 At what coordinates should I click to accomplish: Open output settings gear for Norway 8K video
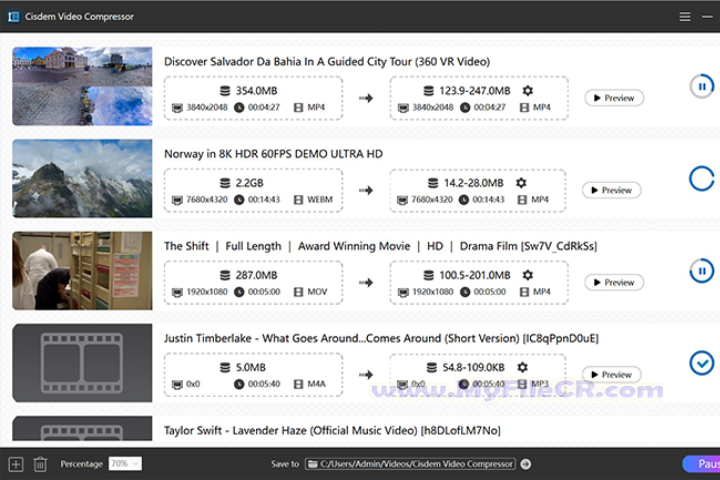(x=521, y=183)
